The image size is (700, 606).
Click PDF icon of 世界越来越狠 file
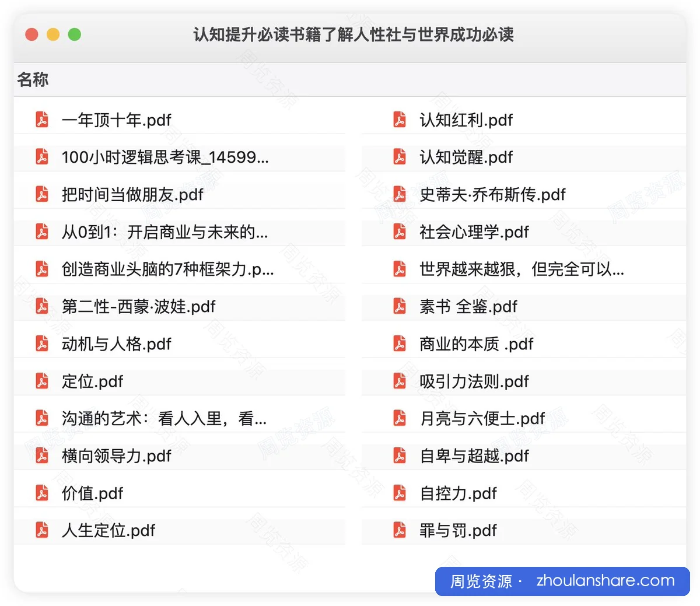click(x=400, y=269)
